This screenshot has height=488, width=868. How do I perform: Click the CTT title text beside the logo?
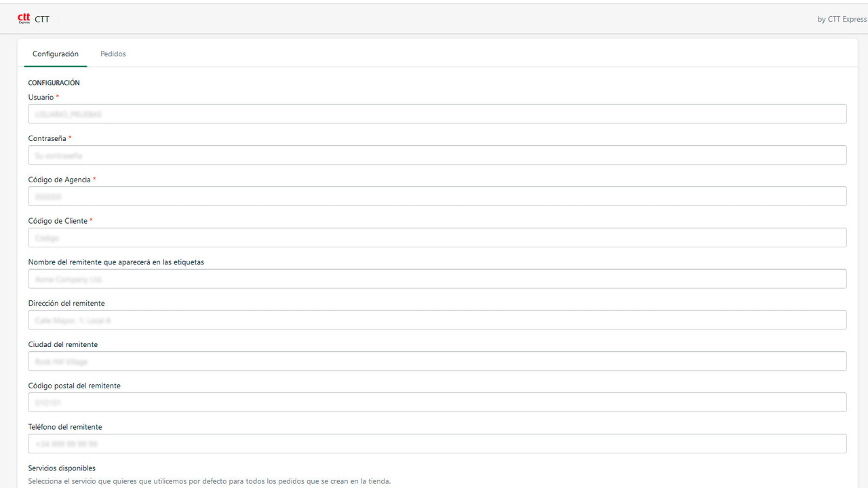pos(43,19)
